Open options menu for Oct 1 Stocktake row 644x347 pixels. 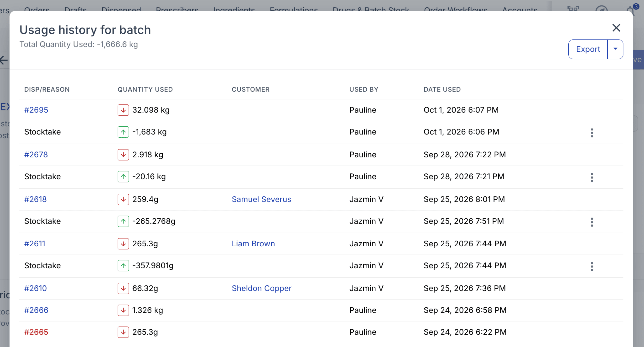[x=592, y=133]
